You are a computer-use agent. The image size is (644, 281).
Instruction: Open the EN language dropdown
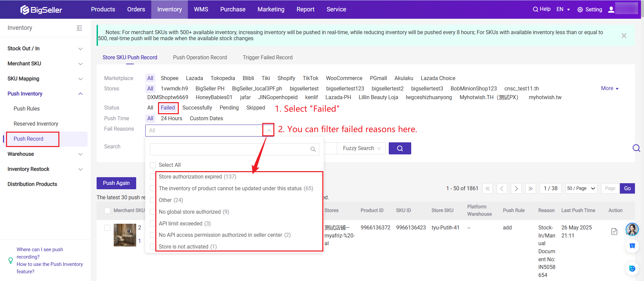(563, 9)
